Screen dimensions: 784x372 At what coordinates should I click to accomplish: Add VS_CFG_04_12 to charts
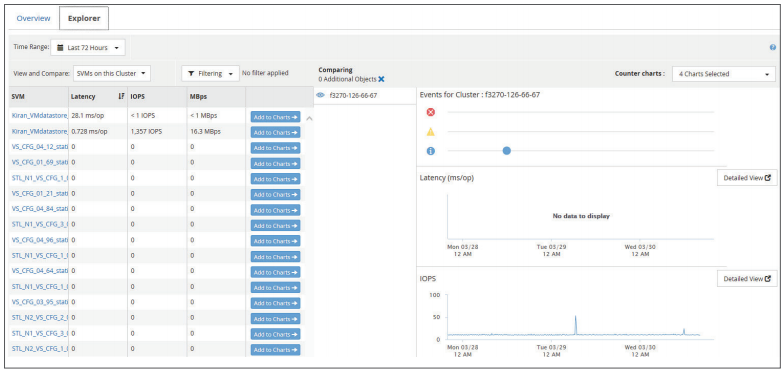[276, 148]
